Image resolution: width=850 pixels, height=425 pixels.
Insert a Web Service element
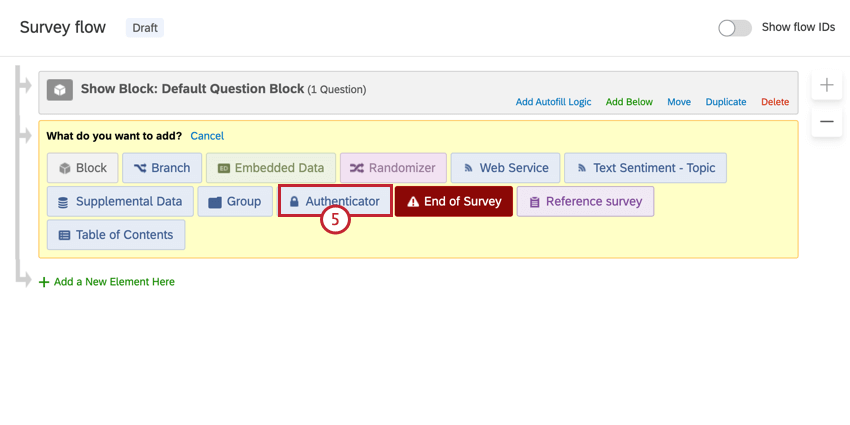coord(504,168)
